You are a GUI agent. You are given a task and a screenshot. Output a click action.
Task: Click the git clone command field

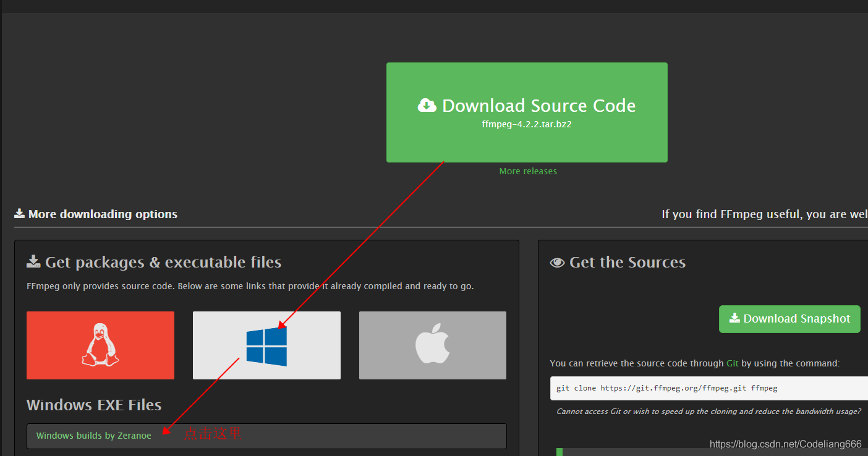(x=709, y=388)
